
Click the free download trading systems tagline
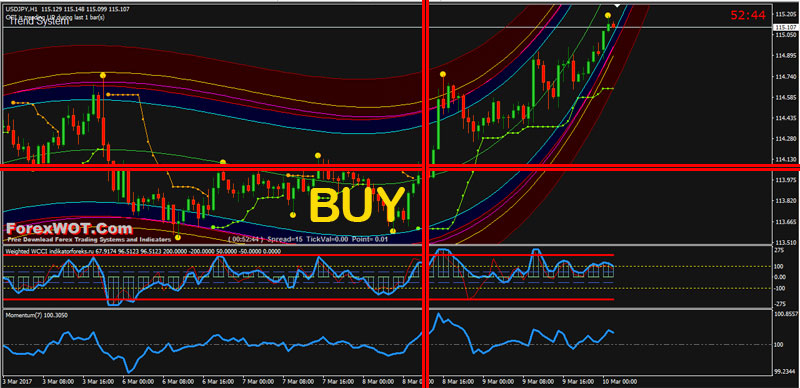(88, 239)
